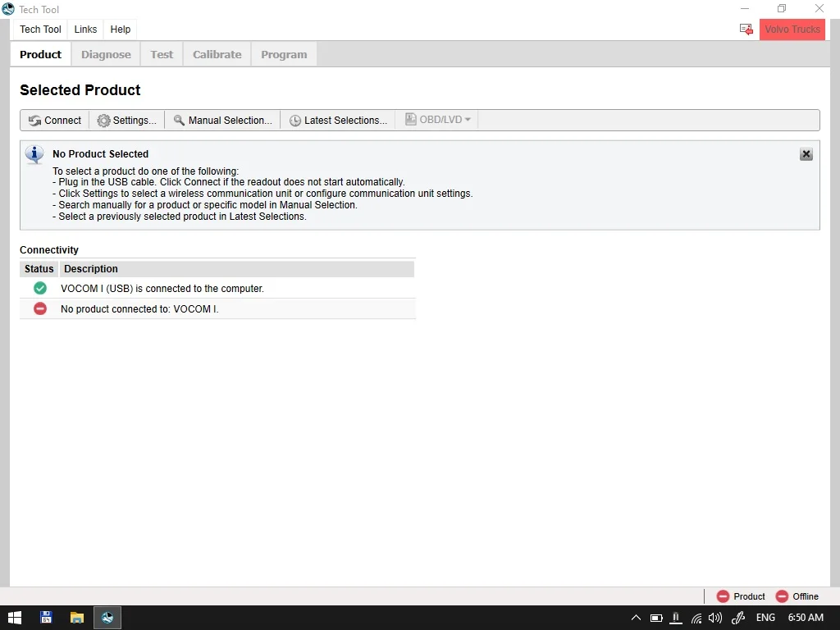Switch to the Program tab
This screenshot has width=840, height=630.
[284, 55]
